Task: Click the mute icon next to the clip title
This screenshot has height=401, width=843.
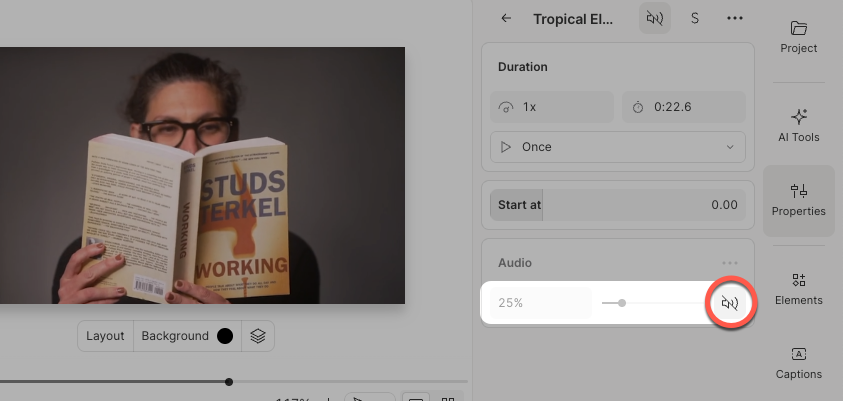Action: click(655, 18)
